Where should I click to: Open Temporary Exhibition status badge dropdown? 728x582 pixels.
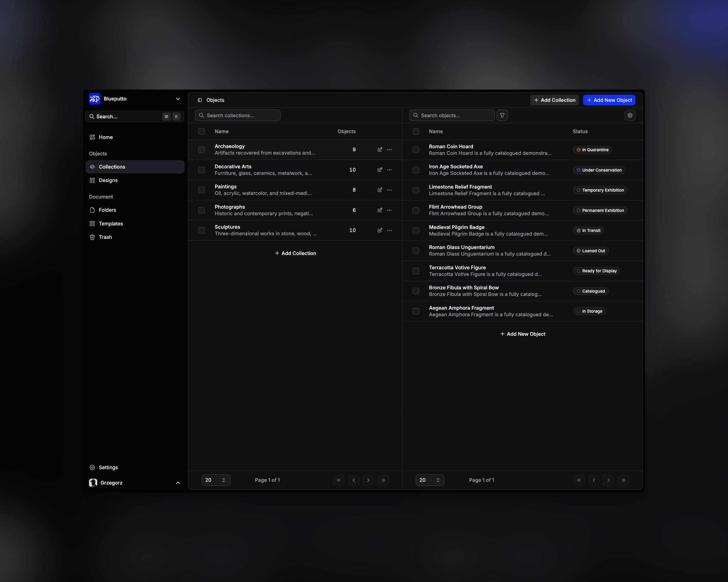(600, 190)
